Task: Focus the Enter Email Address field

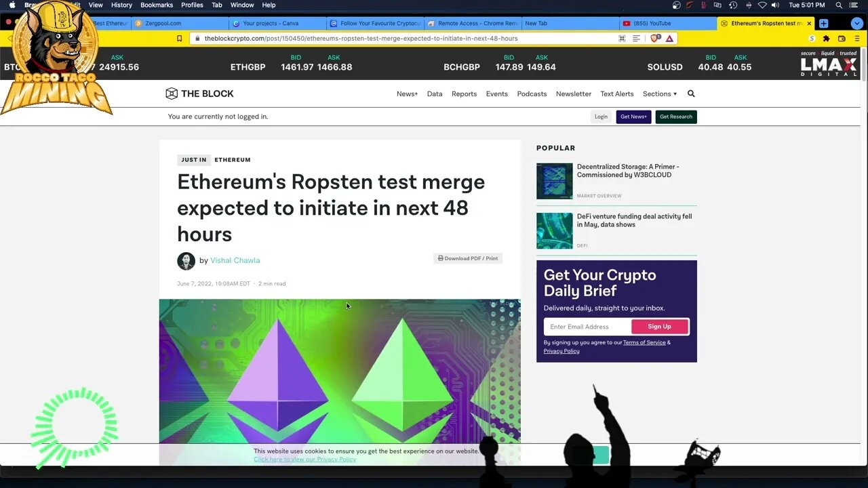Action: tap(587, 327)
